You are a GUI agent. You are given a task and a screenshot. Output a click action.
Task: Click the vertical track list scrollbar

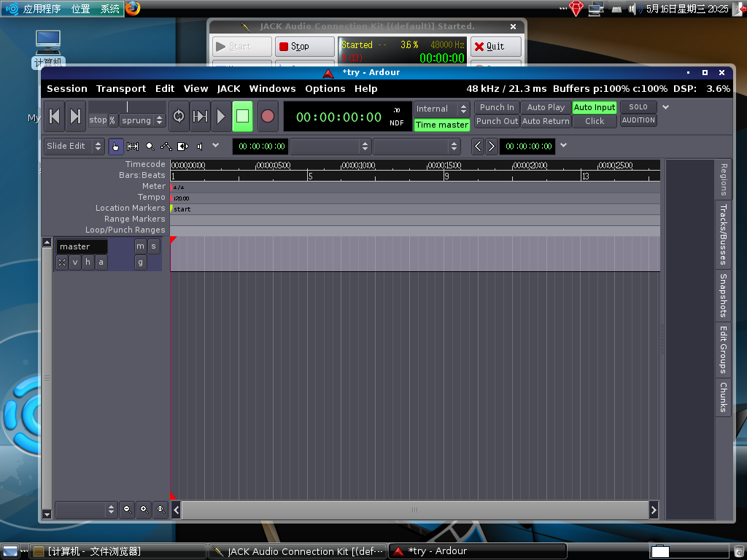click(47, 378)
